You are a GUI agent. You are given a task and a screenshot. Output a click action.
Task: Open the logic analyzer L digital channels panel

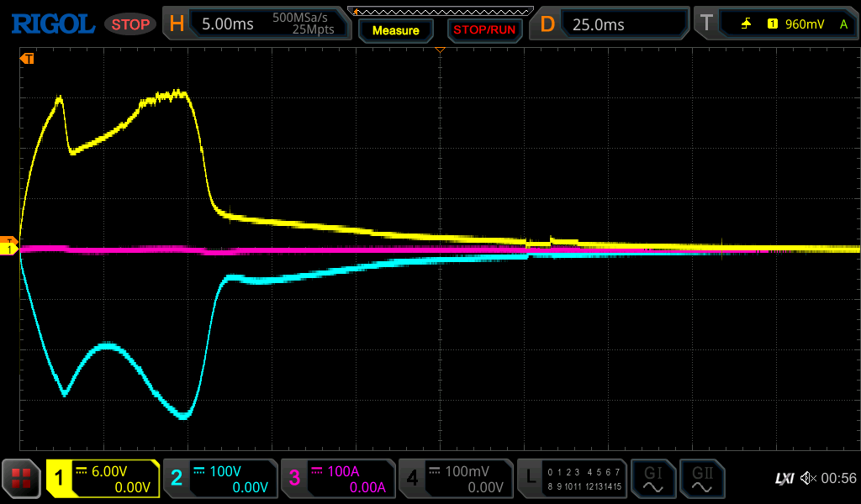[x=572, y=479]
